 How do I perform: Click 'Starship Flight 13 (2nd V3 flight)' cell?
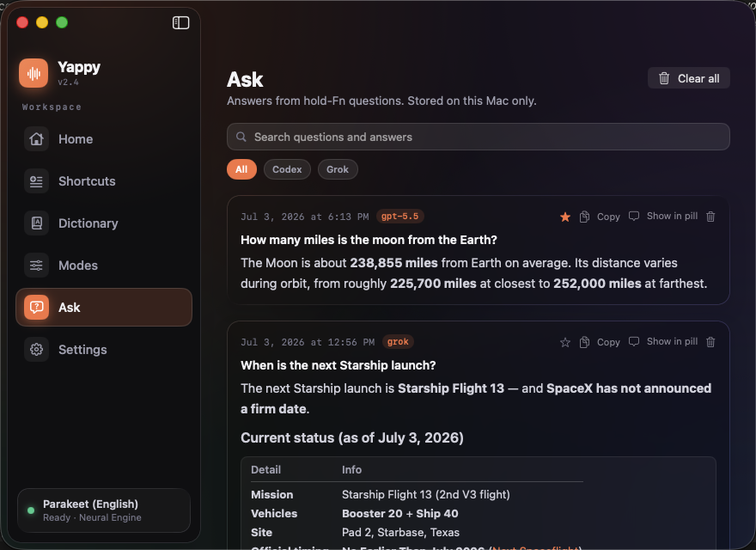426,494
